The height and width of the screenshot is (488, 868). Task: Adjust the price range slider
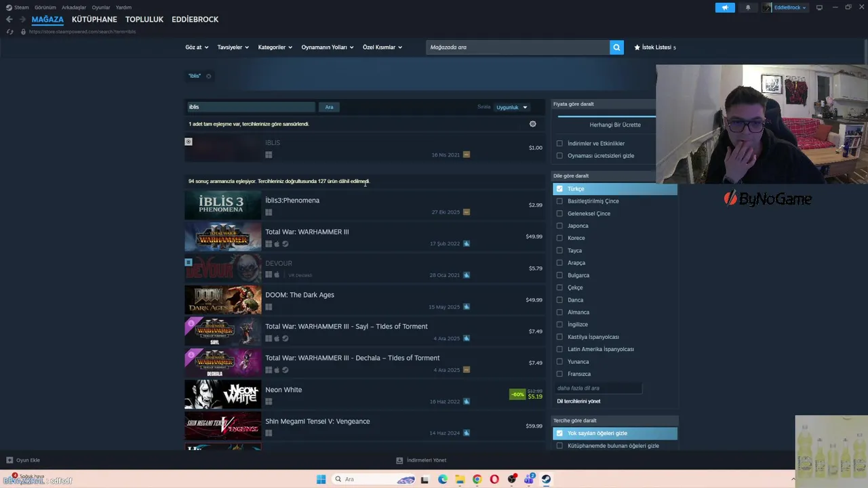tap(606, 116)
